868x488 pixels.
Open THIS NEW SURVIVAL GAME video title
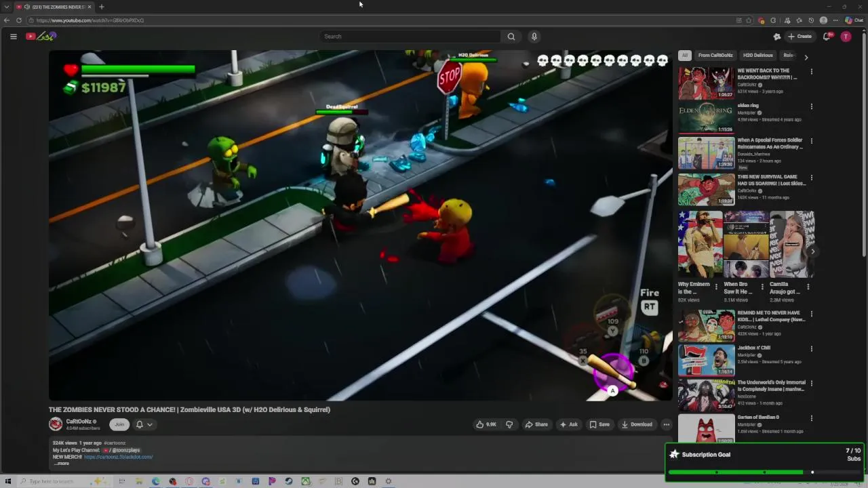click(x=772, y=180)
